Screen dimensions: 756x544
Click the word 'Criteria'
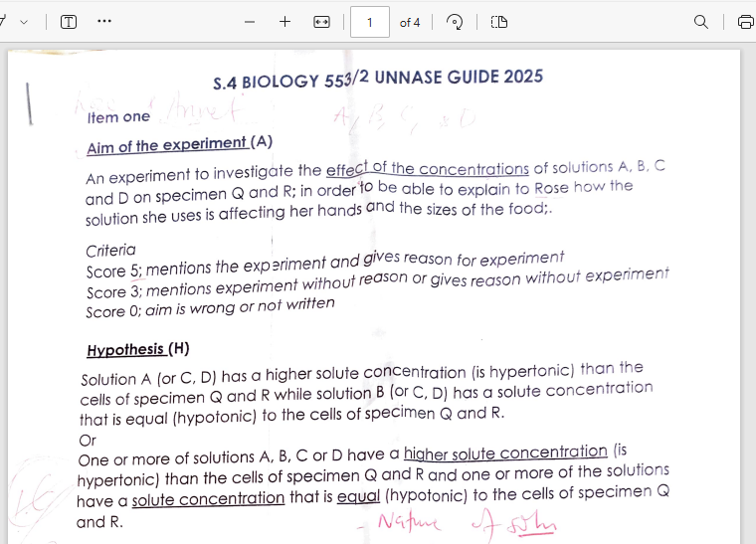[110, 251]
